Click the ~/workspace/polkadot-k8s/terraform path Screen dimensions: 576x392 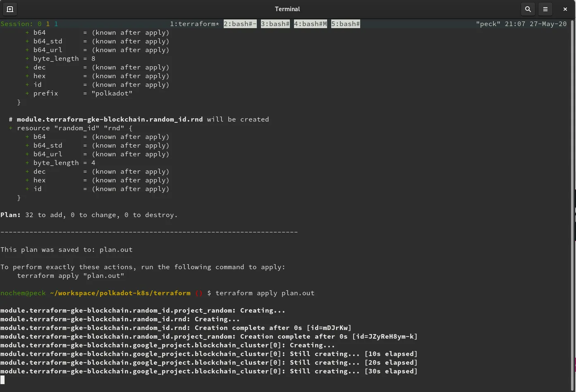(x=120, y=293)
